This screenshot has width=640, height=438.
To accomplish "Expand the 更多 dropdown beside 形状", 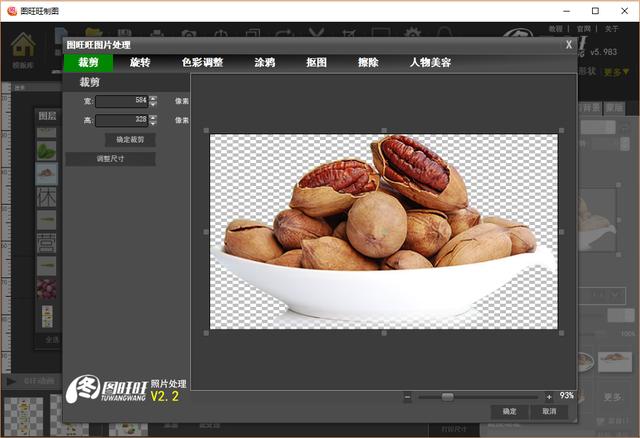I will click(x=616, y=72).
